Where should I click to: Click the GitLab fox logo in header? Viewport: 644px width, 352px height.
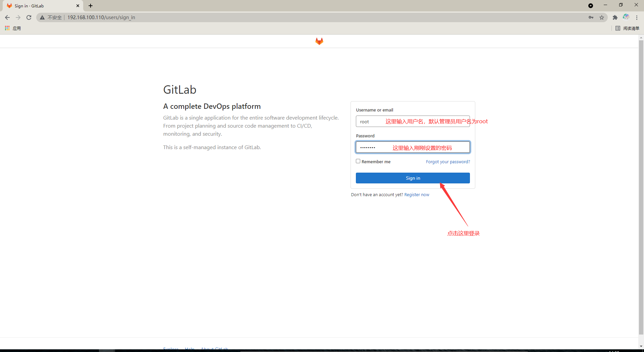tap(319, 41)
